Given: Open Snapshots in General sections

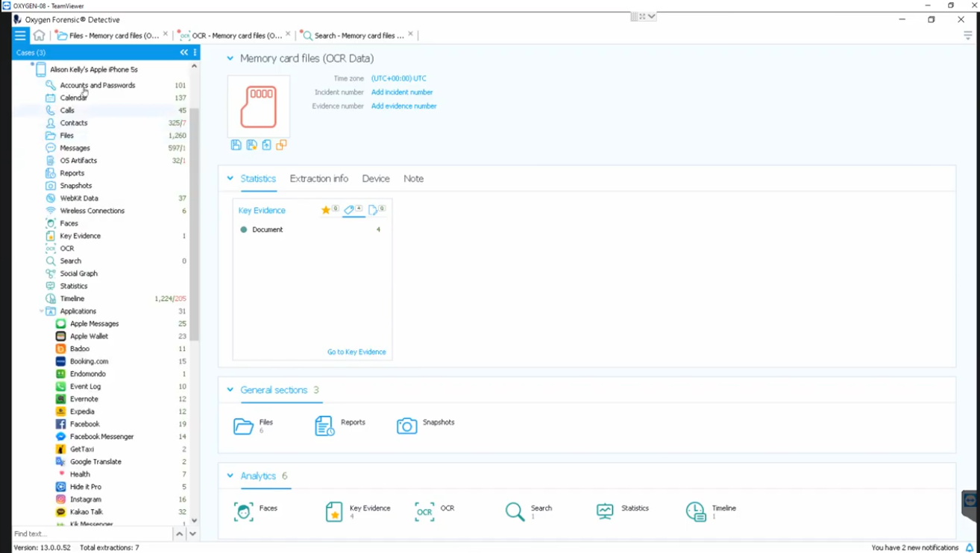Looking at the screenshot, I should pos(406,426).
